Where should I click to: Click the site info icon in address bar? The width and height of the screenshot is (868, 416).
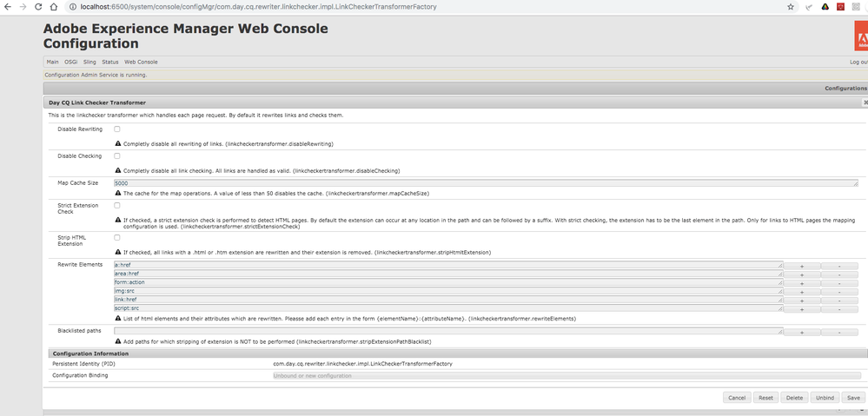[71, 7]
